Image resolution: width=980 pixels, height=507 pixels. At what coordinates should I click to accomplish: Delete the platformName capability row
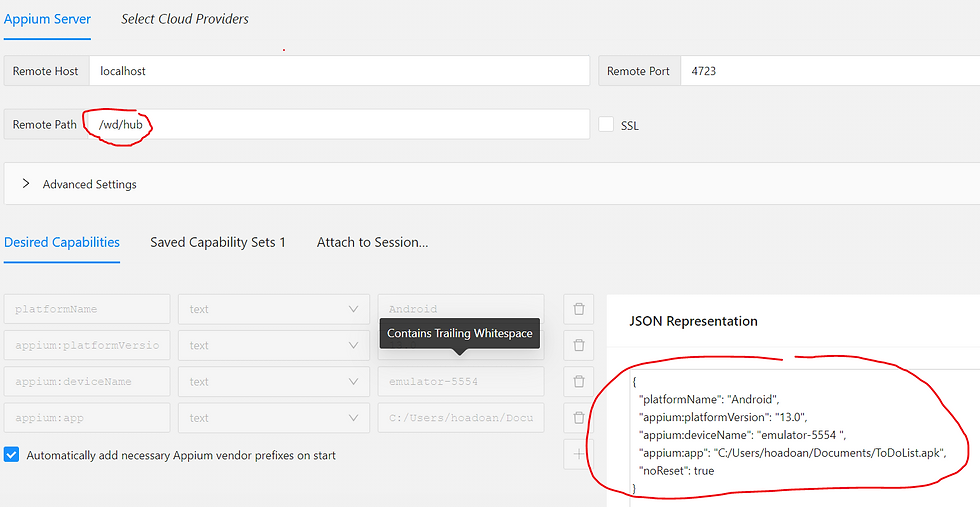(579, 309)
